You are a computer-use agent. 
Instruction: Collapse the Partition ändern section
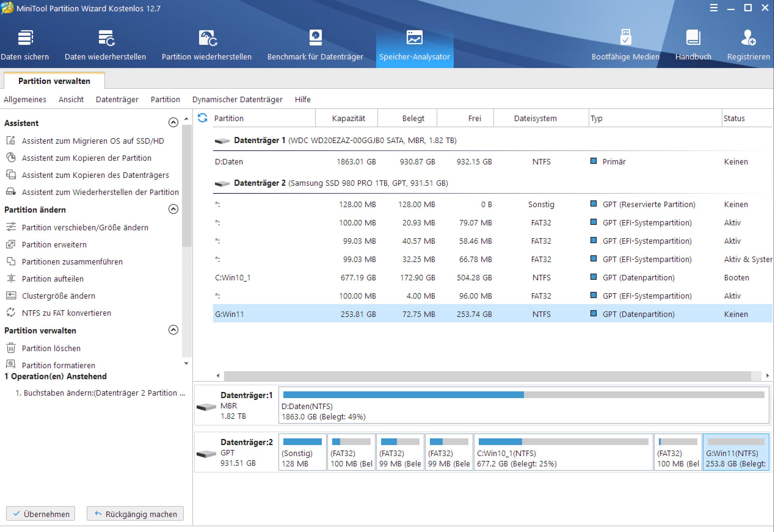[173, 209]
